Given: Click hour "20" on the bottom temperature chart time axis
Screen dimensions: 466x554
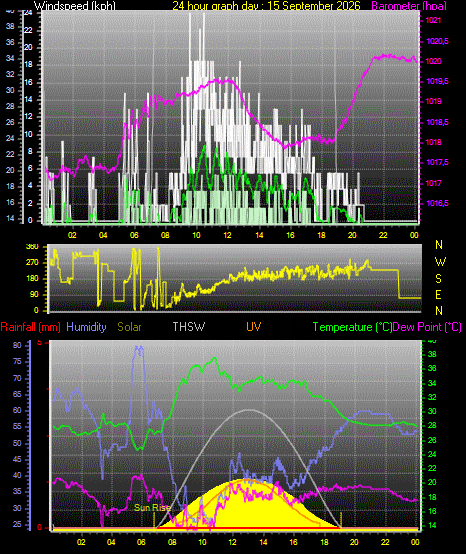Looking at the screenshot, I should pyautogui.click(x=354, y=542).
